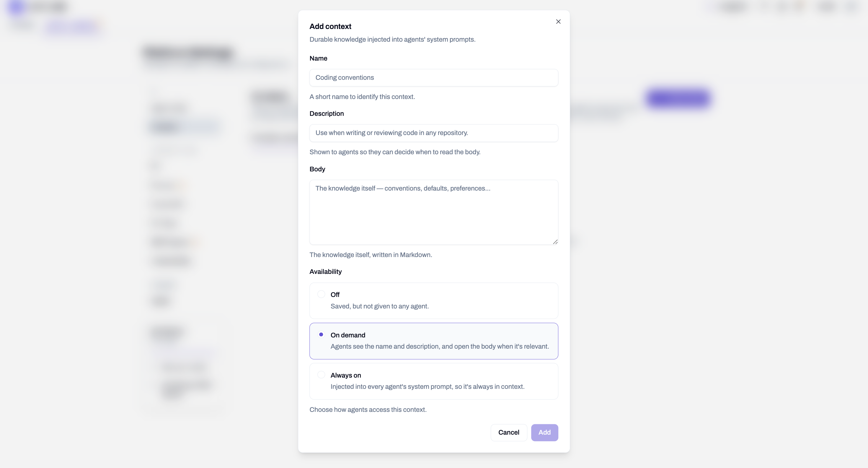Click inside the Body Markdown textarea

point(434,212)
